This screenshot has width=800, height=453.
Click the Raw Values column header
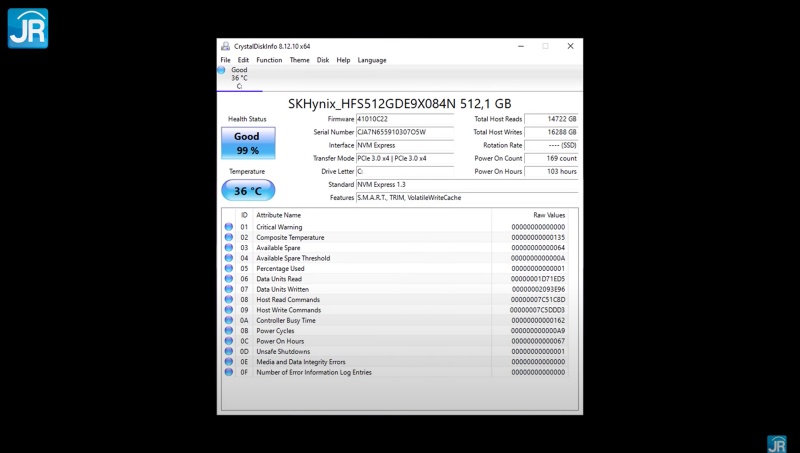click(548, 215)
